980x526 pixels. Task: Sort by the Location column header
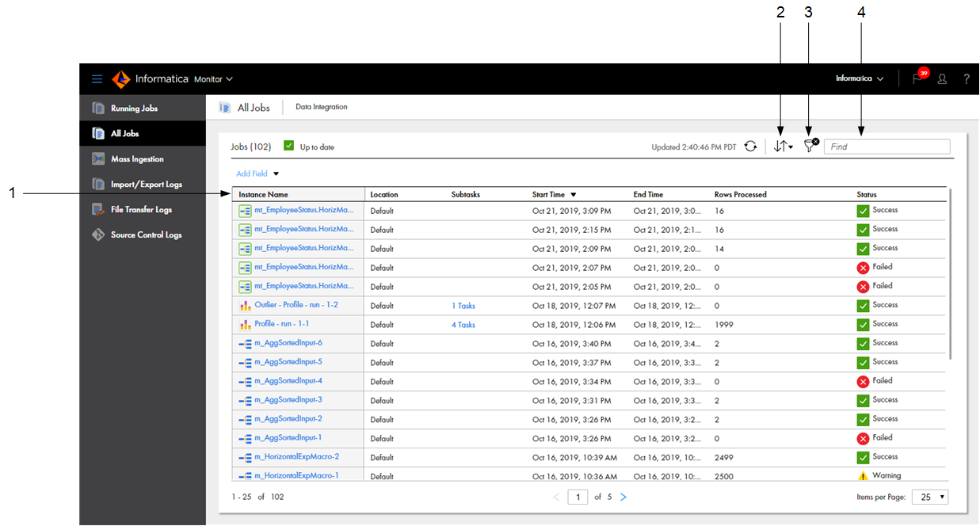coord(384,195)
